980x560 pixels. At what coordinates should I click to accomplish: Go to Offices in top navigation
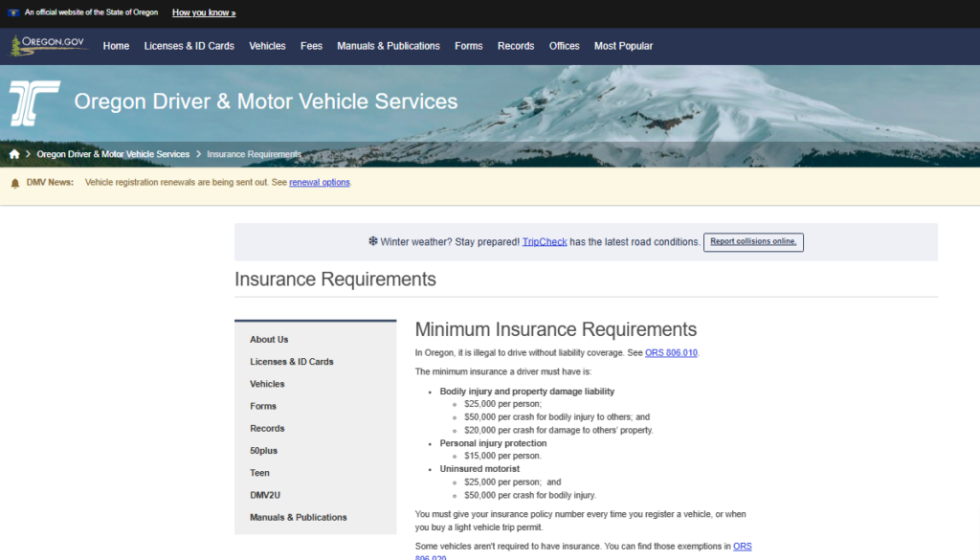[x=564, y=46]
